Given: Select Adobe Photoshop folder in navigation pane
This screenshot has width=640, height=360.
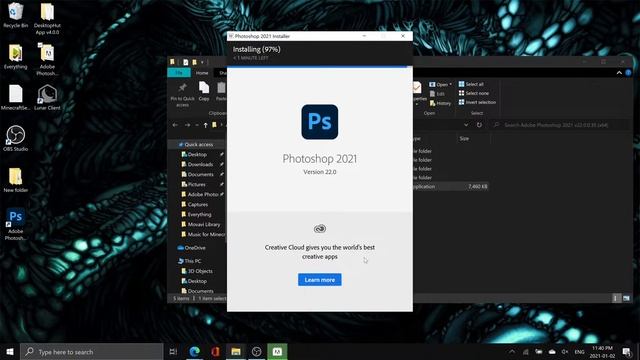Looking at the screenshot, I should pyautogui.click(x=200, y=194).
